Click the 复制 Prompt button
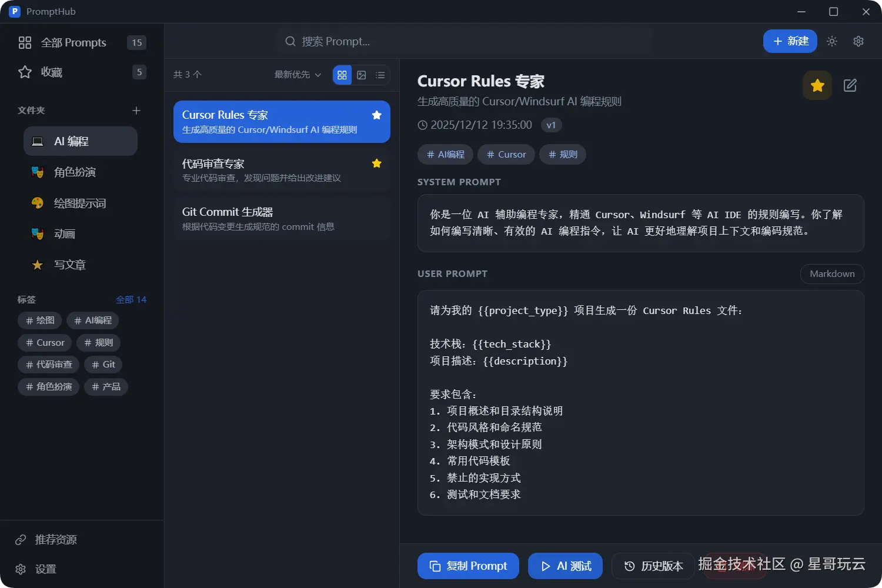Screen dimensions: 882x588 [x=468, y=566]
